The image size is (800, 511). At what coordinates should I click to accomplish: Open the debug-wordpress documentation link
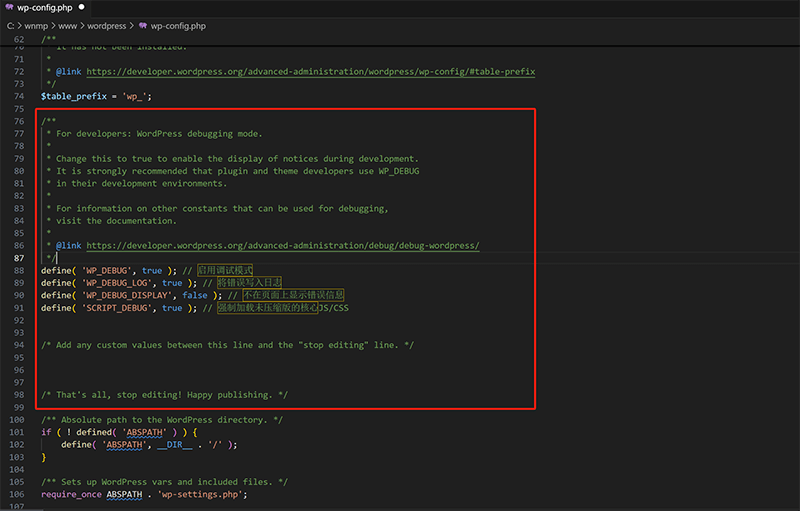[283, 246]
